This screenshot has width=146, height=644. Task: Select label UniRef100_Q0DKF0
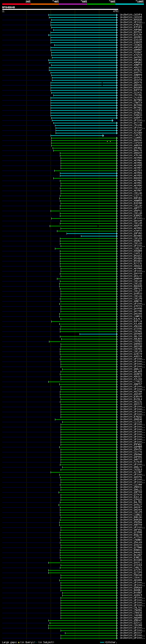[131, 118]
